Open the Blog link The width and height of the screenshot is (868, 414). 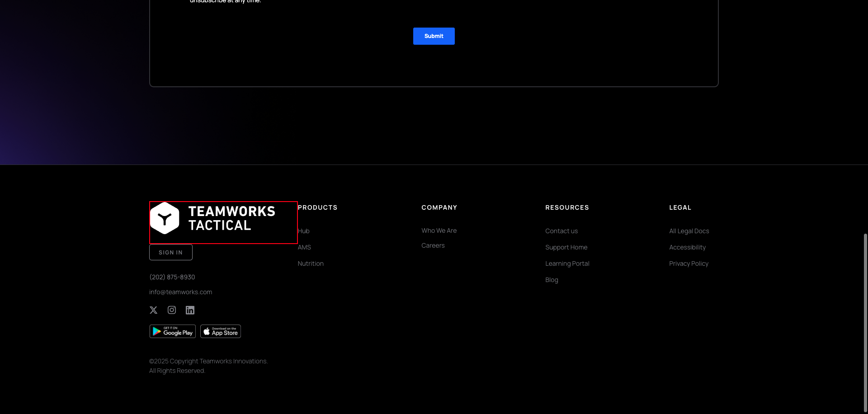coord(552,280)
